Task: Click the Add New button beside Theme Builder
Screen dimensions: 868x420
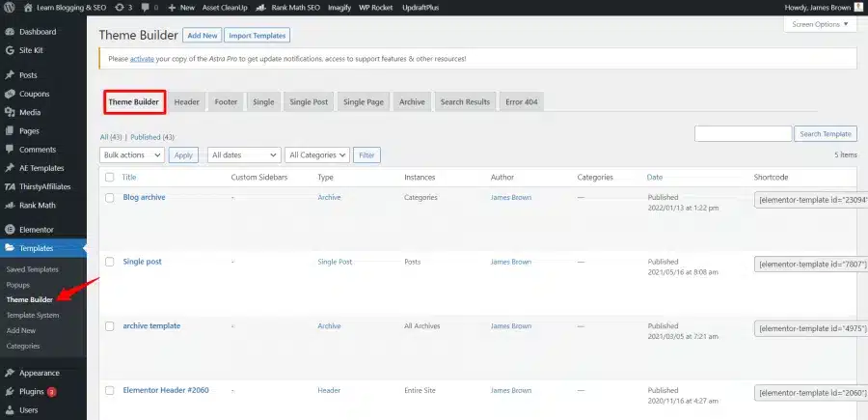Action: tap(203, 36)
